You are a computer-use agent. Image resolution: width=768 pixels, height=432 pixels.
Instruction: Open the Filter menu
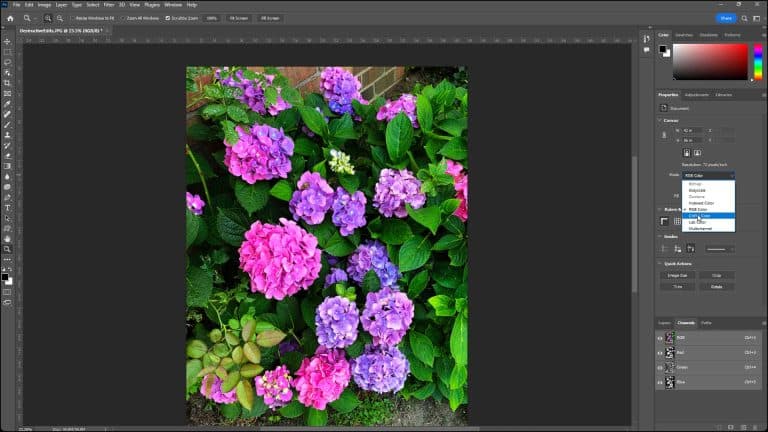(x=109, y=5)
